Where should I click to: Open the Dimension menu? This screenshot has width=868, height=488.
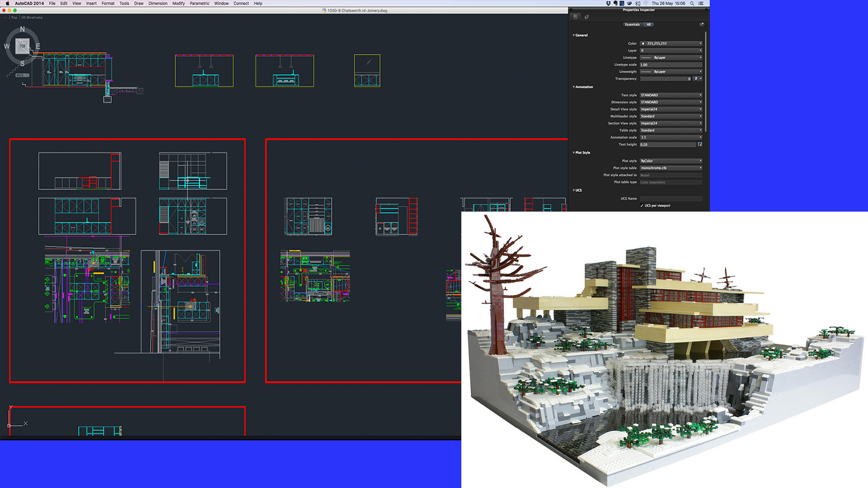(158, 3)
